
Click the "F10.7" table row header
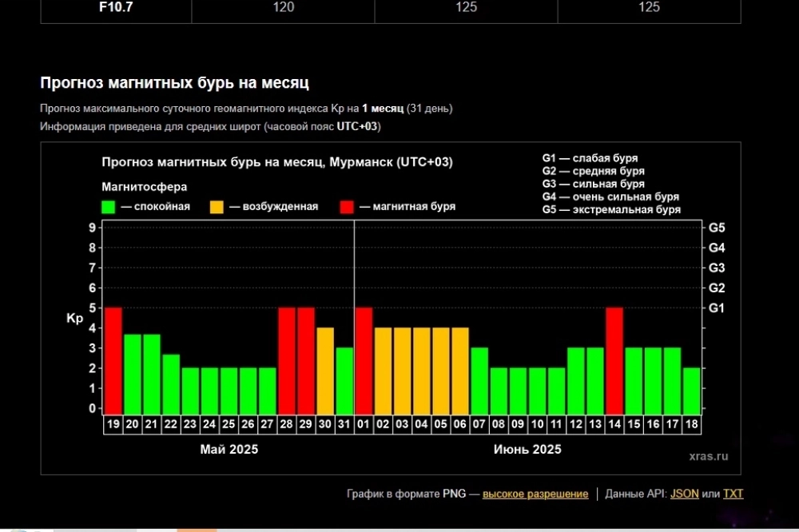[116, 7]
